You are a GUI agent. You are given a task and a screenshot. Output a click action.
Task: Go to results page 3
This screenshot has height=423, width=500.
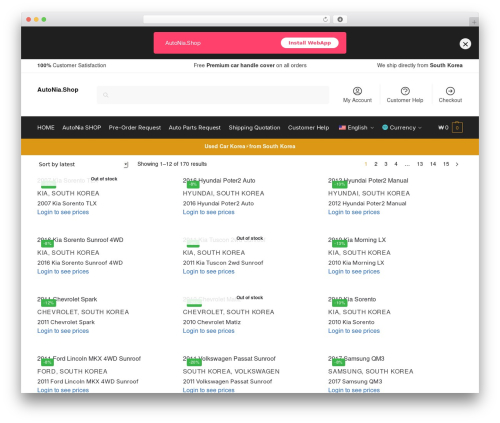(386, 164)
